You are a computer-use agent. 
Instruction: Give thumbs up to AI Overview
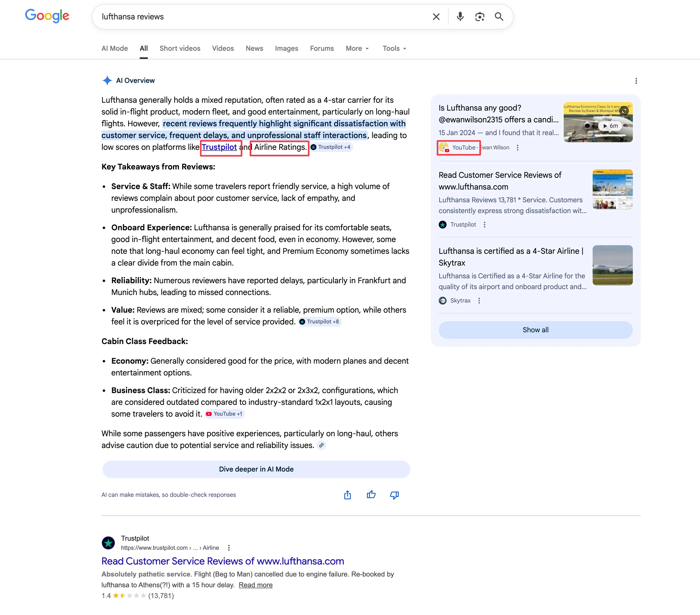coord(371,495)
